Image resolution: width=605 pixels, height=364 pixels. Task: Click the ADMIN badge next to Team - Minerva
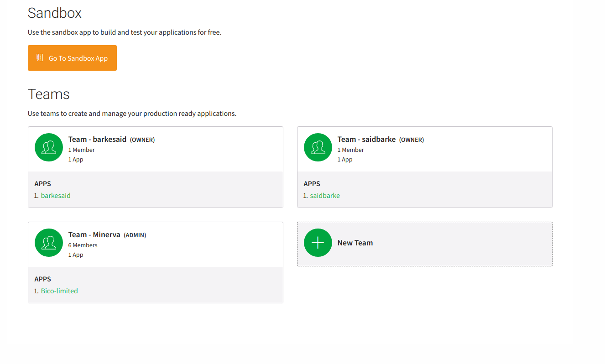(135, 235)
